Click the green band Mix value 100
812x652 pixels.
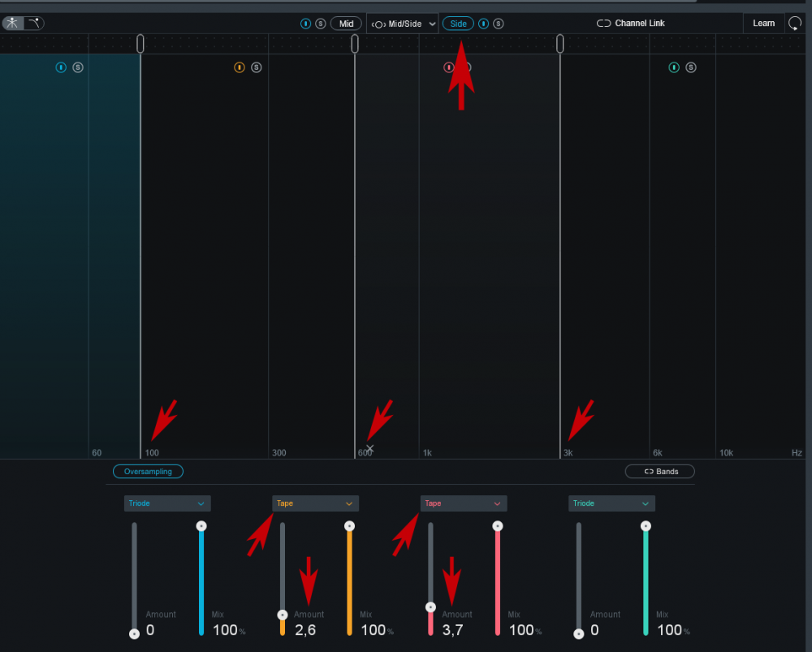coord(670,630)
